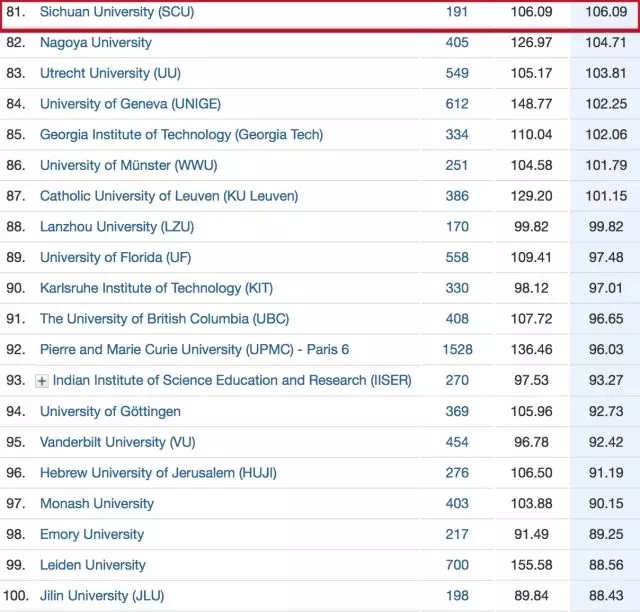The image size is (640, 612).
Task: Click count 403 for Monash University
Action: tap(457, 503)
